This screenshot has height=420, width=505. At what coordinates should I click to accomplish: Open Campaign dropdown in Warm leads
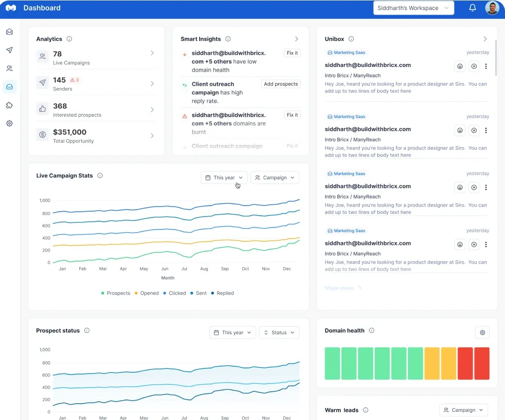464,410
